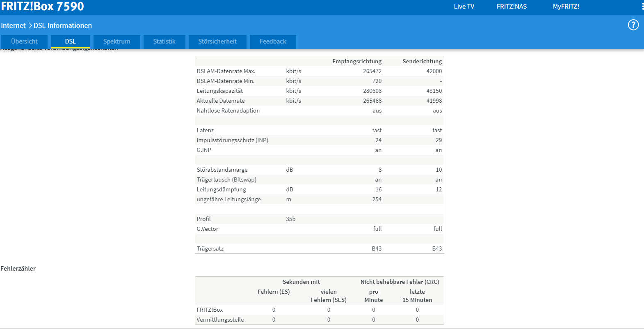Select the profile value 35b
Screen dimensions: 644x329
[x=291, y=219]
